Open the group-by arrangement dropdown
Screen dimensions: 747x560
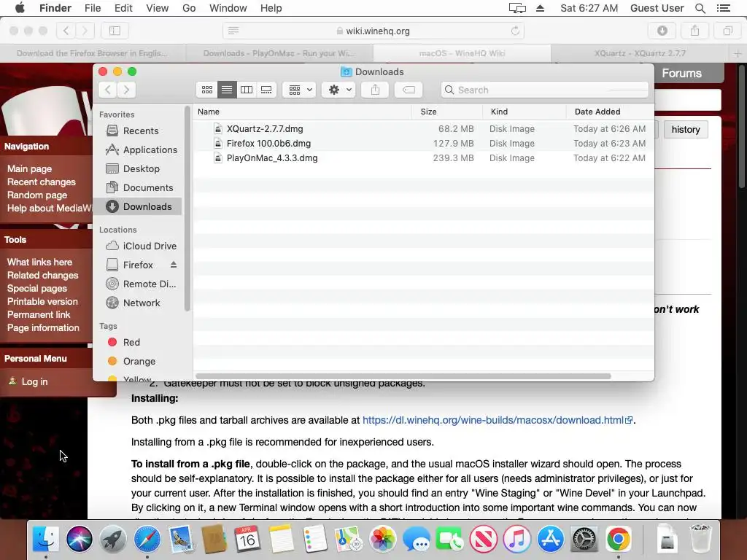click(x=299, y=90)
